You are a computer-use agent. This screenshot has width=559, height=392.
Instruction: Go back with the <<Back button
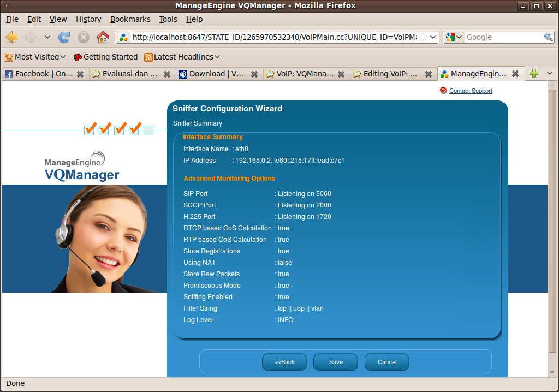(x=284, y=362)
